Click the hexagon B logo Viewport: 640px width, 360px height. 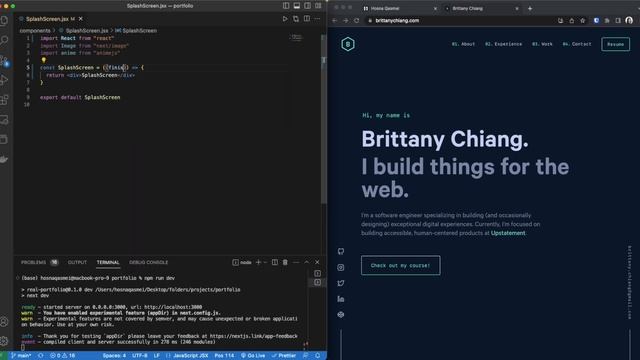(348, 44)
